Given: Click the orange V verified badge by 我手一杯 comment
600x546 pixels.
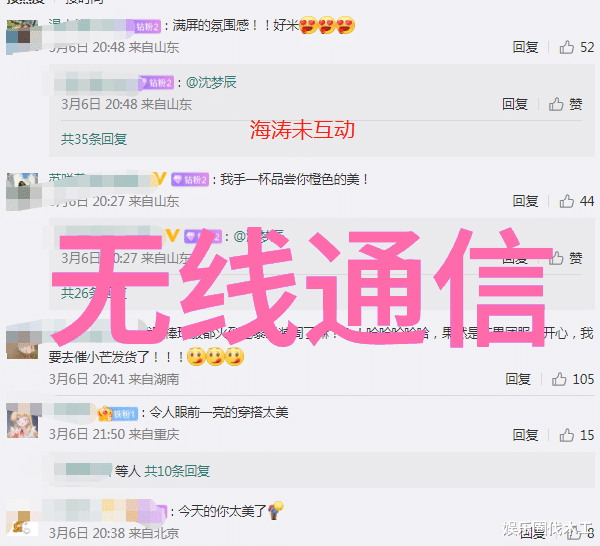Looking at the screenshot, I should click(x=160, y=179).
